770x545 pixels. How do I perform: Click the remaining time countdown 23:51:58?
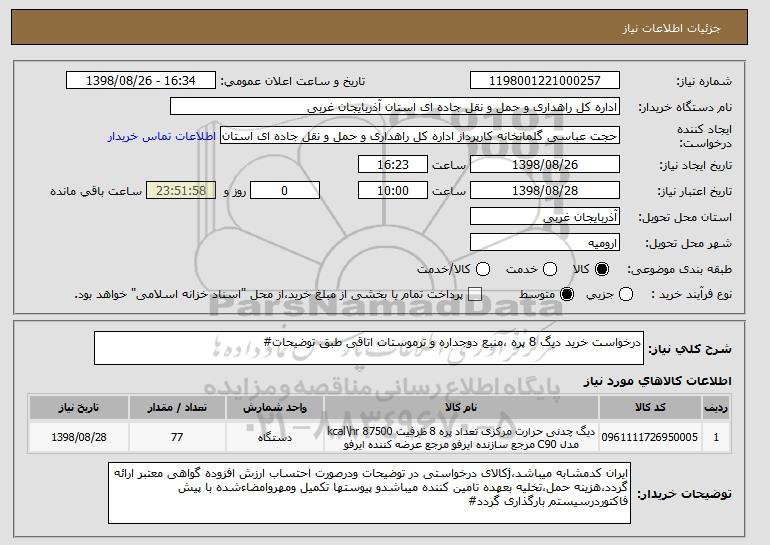(x=181, y=191)
